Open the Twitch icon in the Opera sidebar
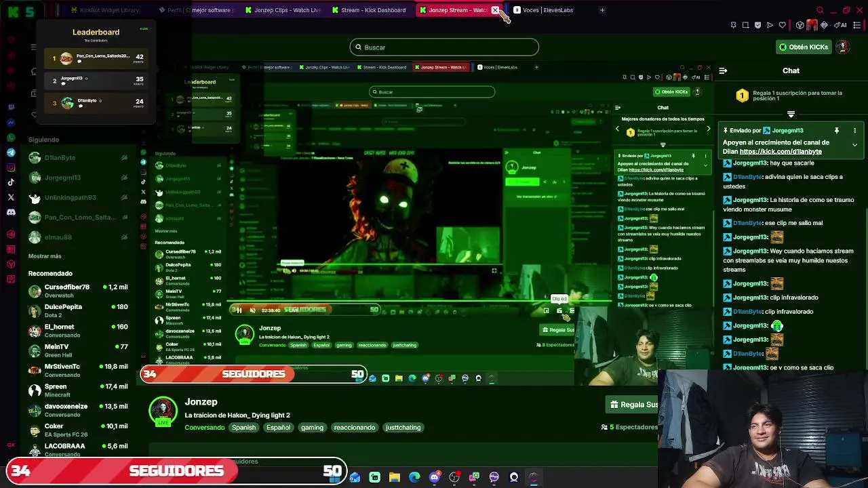This screenshot has width=868, height=488. 11,107
